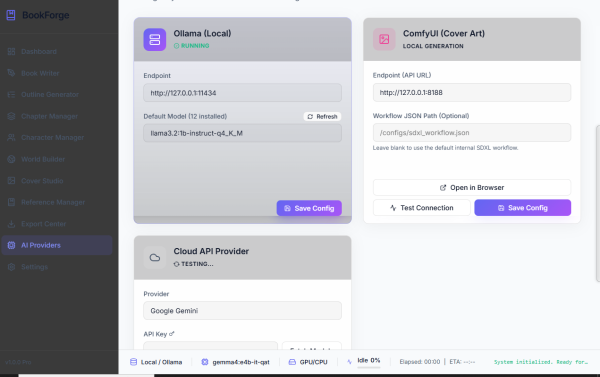
Task: Refresh the installed Ollama models
Action: pos(323,116)
